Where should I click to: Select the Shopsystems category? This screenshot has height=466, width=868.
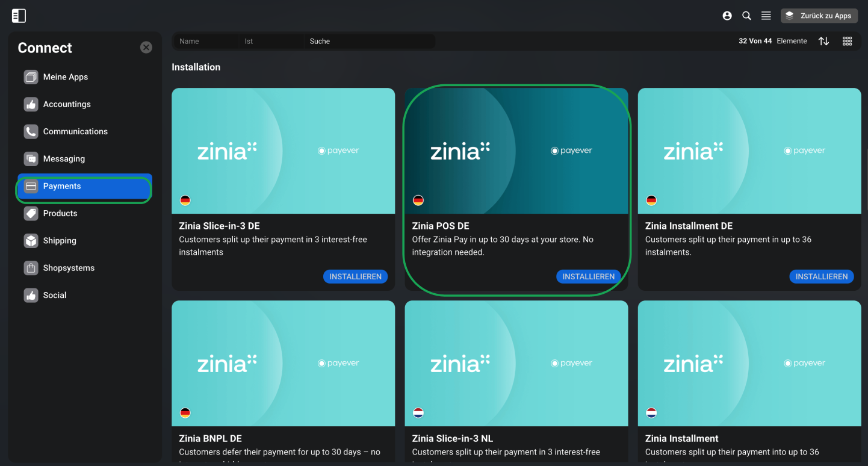coord(84,268)
